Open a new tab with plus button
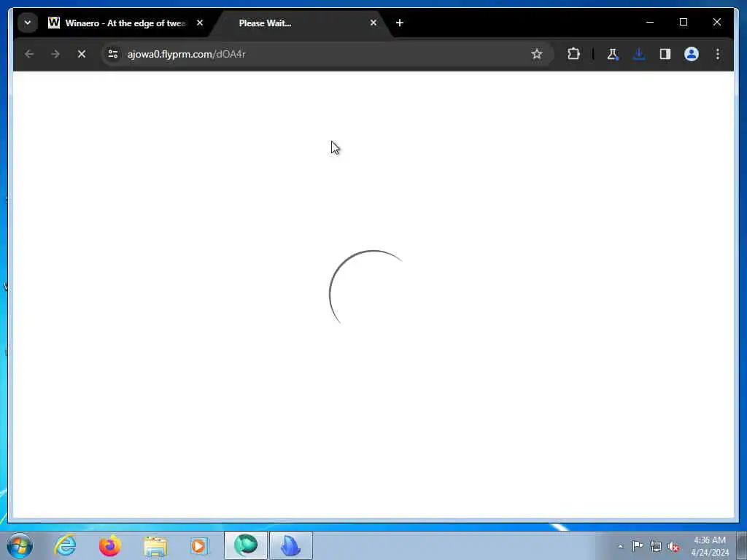This screenshot has height=560, width=747. (x=400, y=23)
